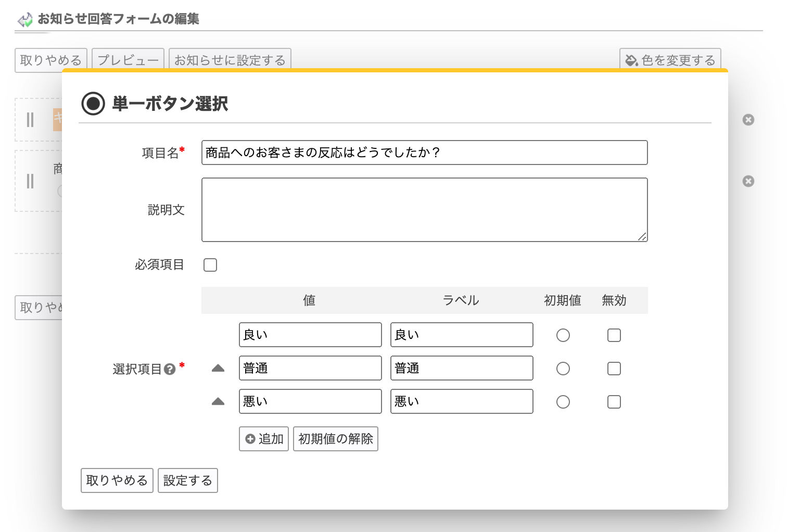The width and height of the screenshot is (788, 532).
Task: Move the 普通 option up
Action: click(x=218, y=369)
